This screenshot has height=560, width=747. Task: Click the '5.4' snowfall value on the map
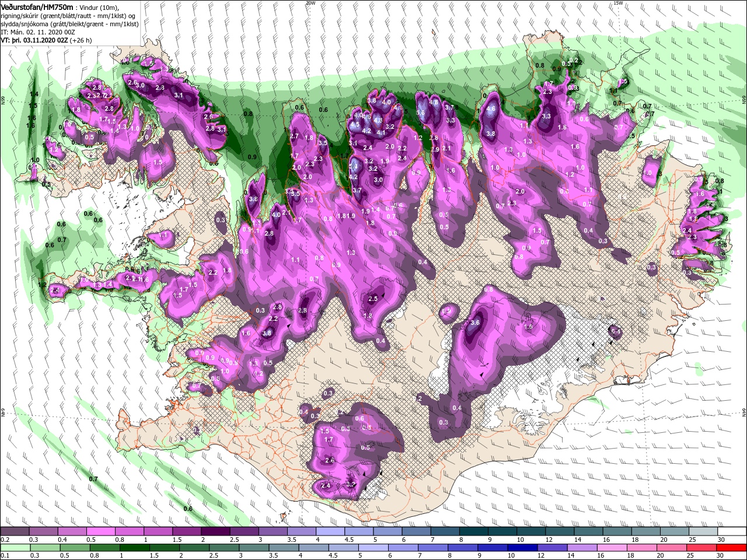click(x=353, y=166)
